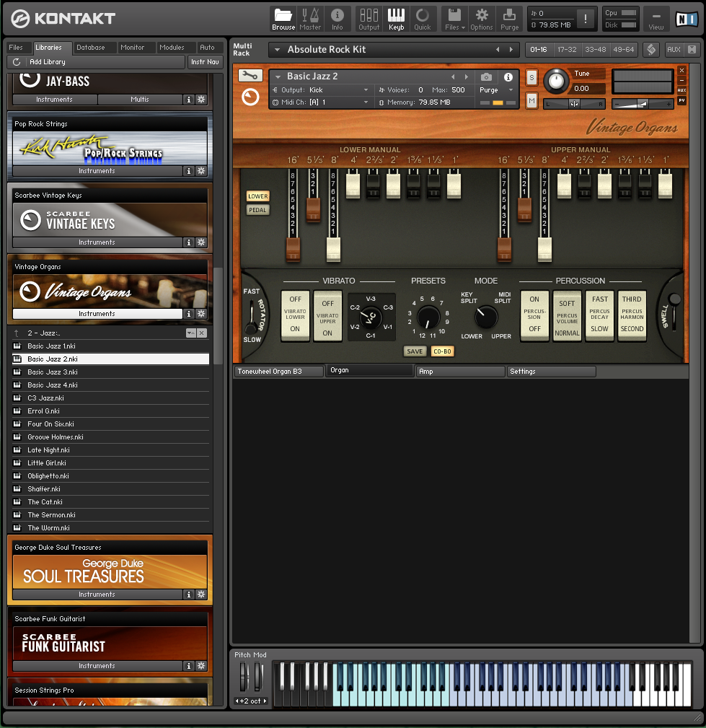Go to the next multi arrow

[x=511, y=49]
